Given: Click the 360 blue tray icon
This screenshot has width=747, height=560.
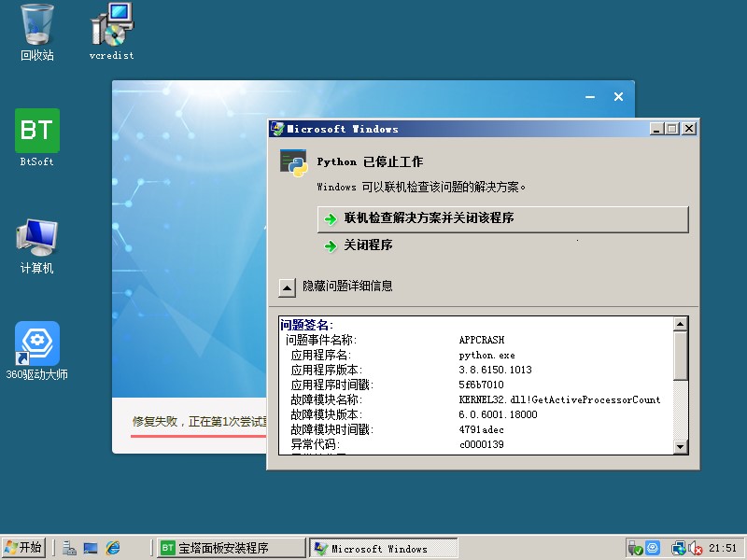Looking at the screenshot, I should (652, 548).
